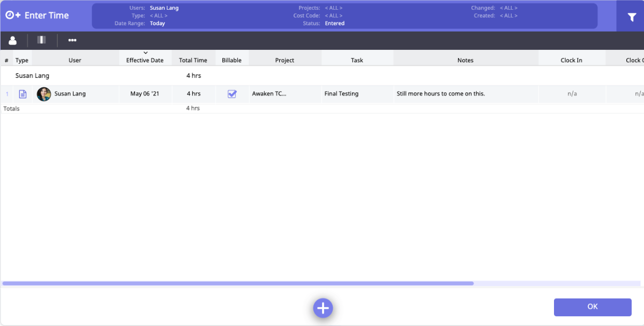Click the round plus add-time button
The width and height of the screenshot is (644, 326).
click(323, 308)
